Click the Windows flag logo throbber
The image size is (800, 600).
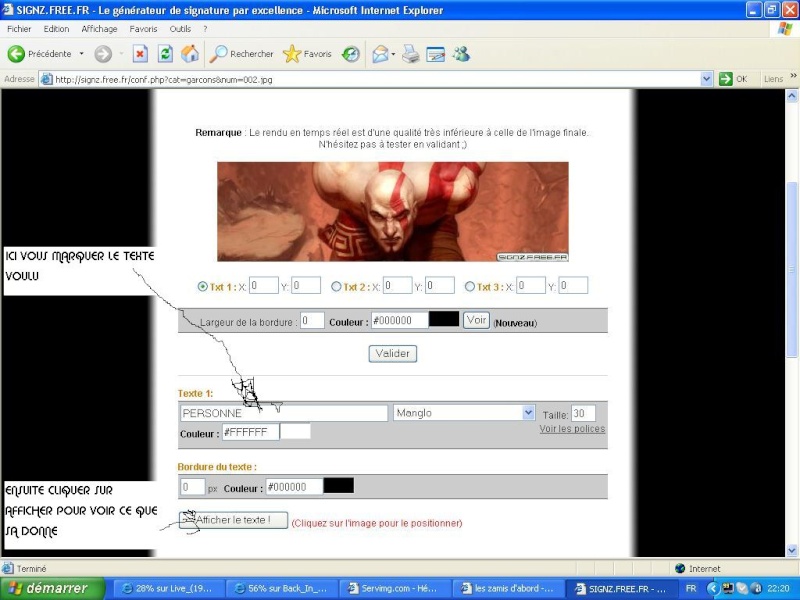[785, 29]
